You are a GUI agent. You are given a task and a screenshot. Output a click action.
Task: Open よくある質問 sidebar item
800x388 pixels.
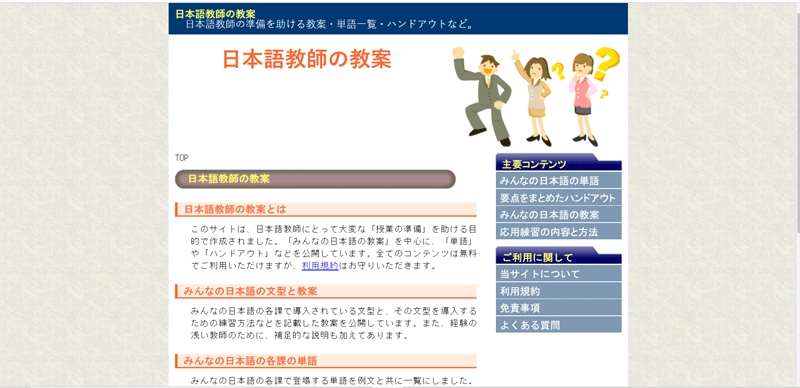tap(559, 324)
